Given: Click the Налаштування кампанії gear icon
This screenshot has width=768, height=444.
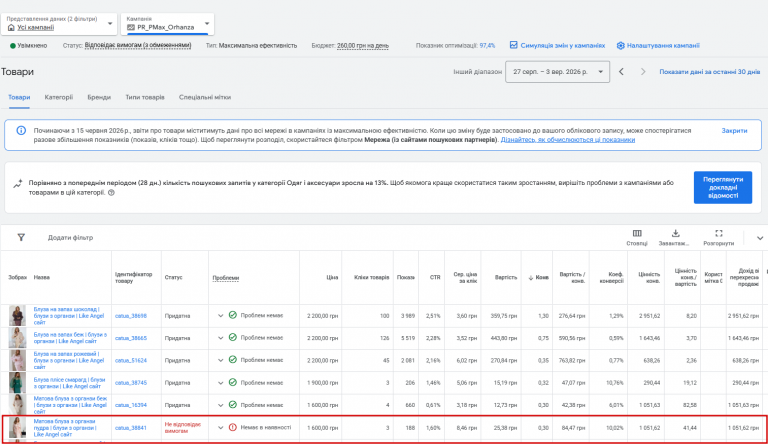Looking at the screenshot, I should point(621,45).
